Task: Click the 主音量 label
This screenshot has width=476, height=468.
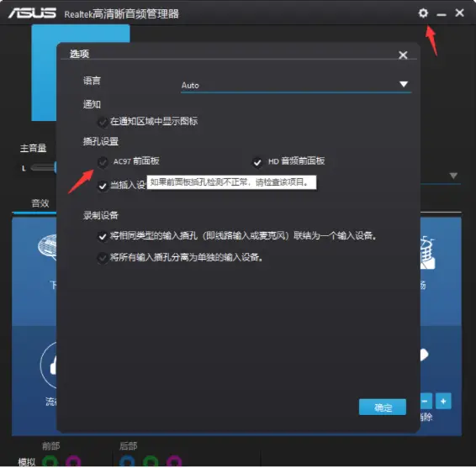Action: (33, 148)
